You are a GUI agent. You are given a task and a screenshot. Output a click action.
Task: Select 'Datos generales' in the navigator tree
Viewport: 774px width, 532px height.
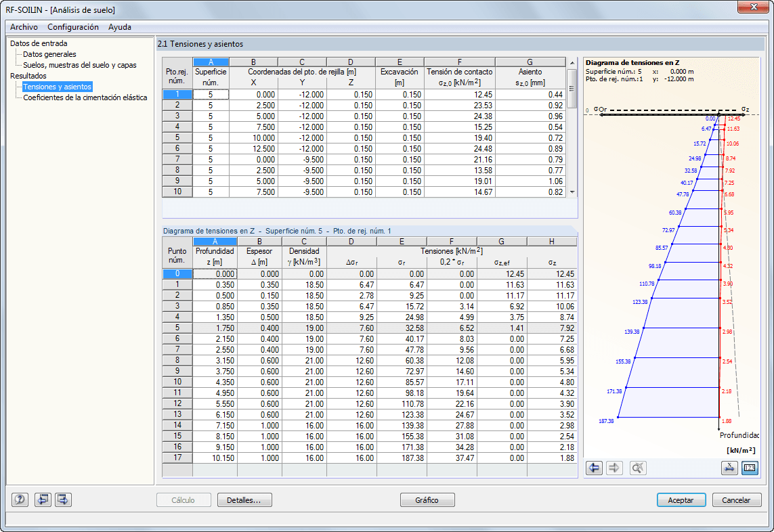(x=49, y=54)
